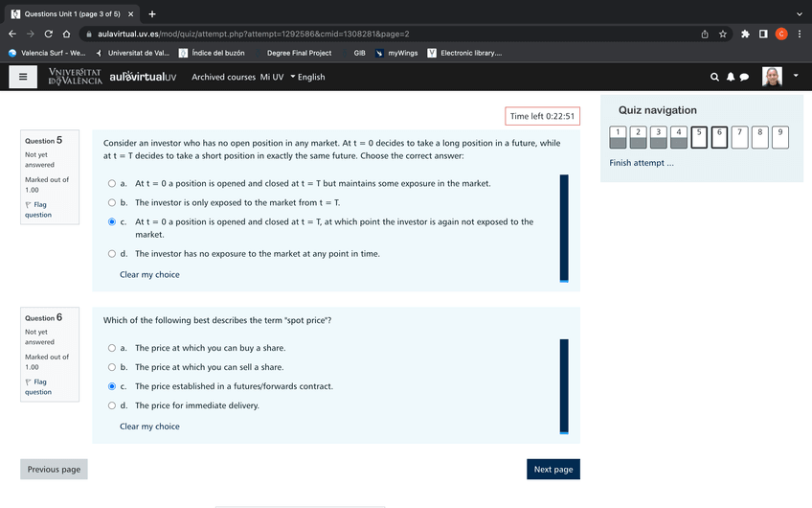This screenshot has height=508, width=812.
Task: Reload the page with browser refresh
Action: click(49, 34)
